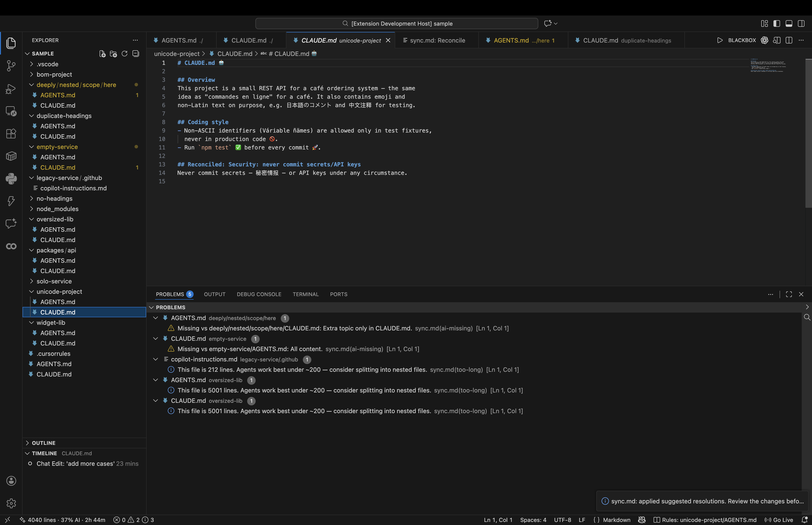This screenshot has height=525, width=812.
Task: Open the DEBUG CONSOLE tab
Action: pos(259,294)
